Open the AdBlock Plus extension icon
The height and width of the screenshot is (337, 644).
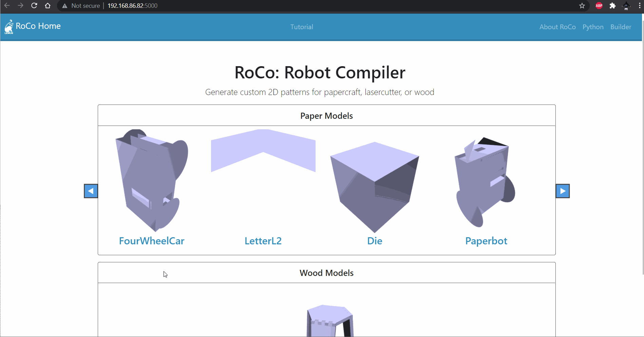tap(599, 6)
